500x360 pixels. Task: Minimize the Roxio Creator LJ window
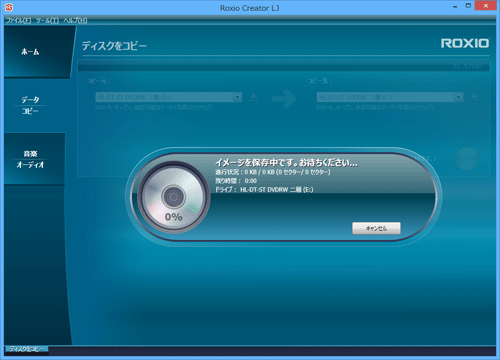pos(455,6)
